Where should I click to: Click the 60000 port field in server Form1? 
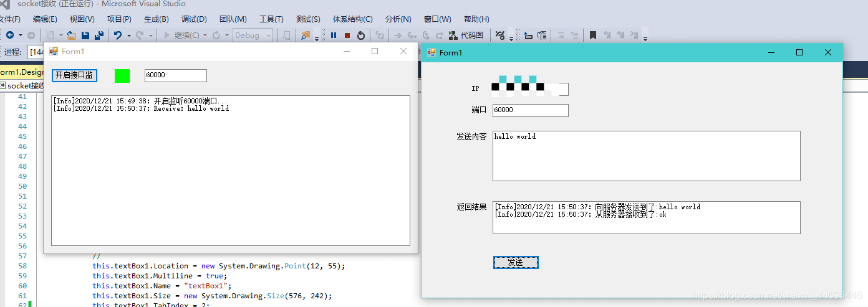[175, 75]
